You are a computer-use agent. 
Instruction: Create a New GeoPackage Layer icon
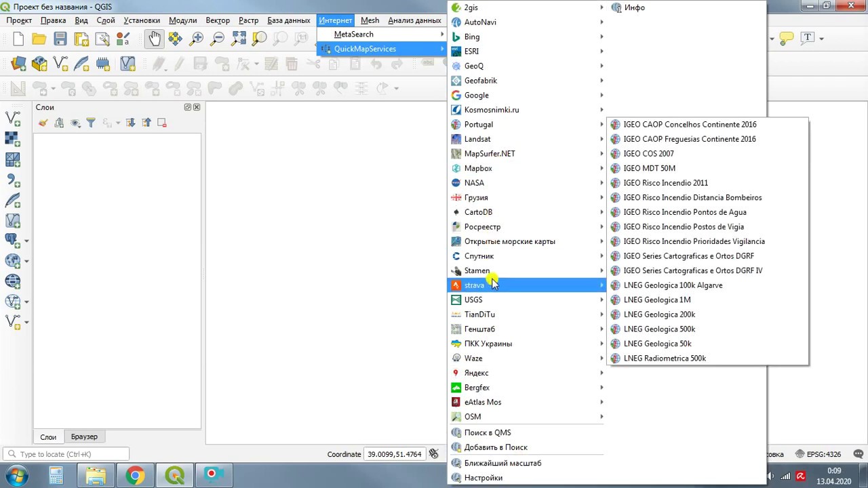[39, 64]
